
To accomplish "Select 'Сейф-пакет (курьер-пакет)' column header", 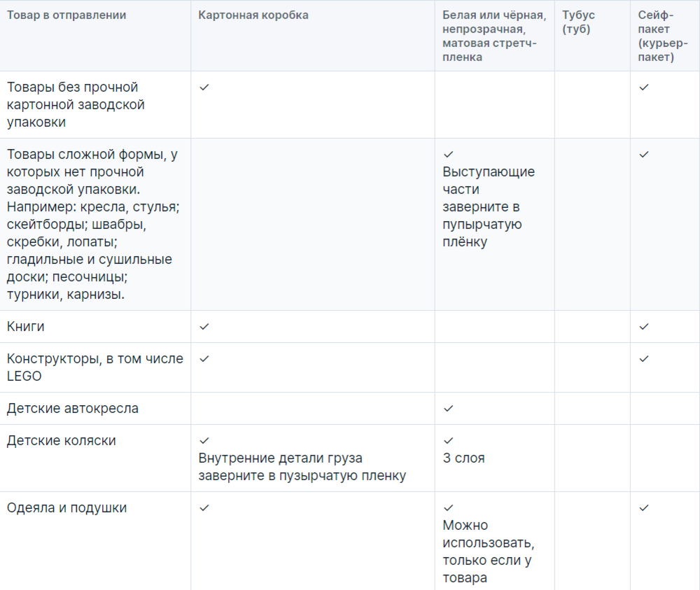I will click(662, 36).
